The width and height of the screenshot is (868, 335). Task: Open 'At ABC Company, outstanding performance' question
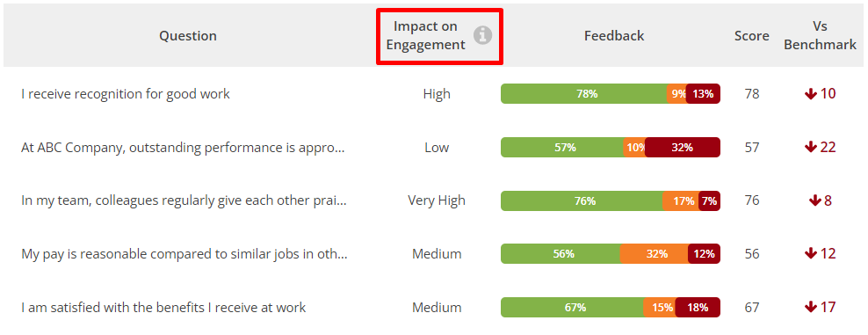[x=184, y=148]
